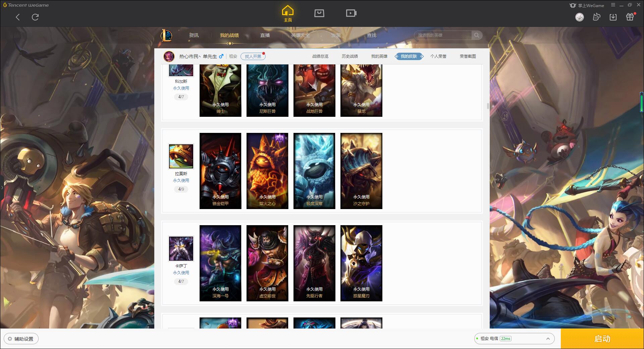644x349 pixels.
Task: Open the hamburger menu icon
Action: click(613, 5)
